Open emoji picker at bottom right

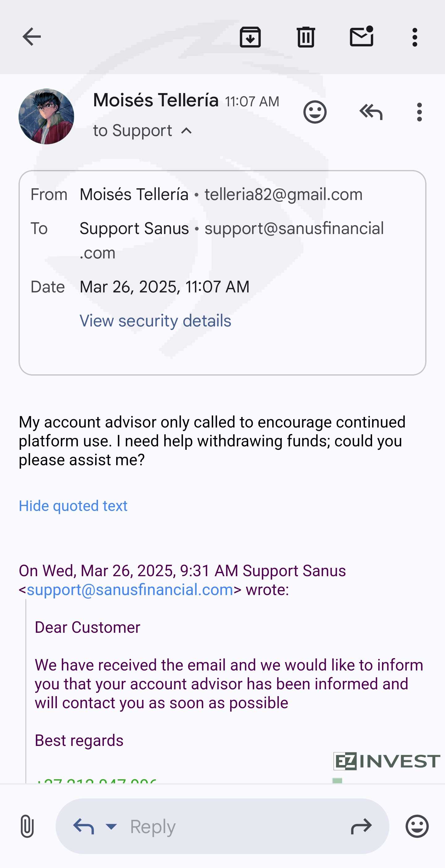coord(417,826)
